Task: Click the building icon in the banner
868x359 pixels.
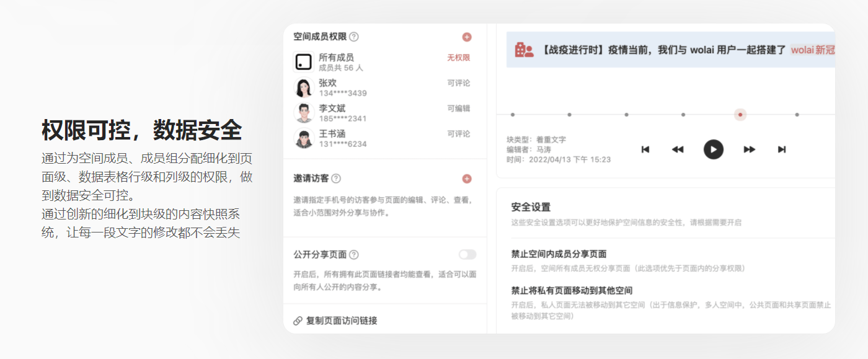Action: (525, 50)
